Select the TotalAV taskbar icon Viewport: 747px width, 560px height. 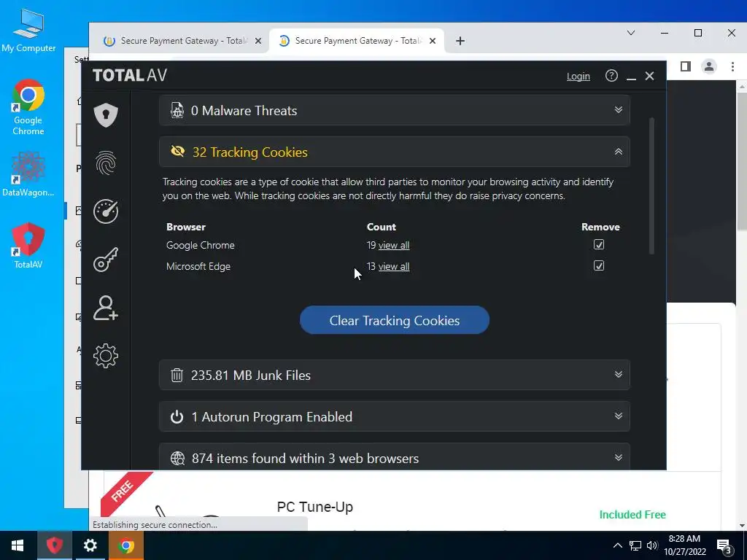pos(54,545)
